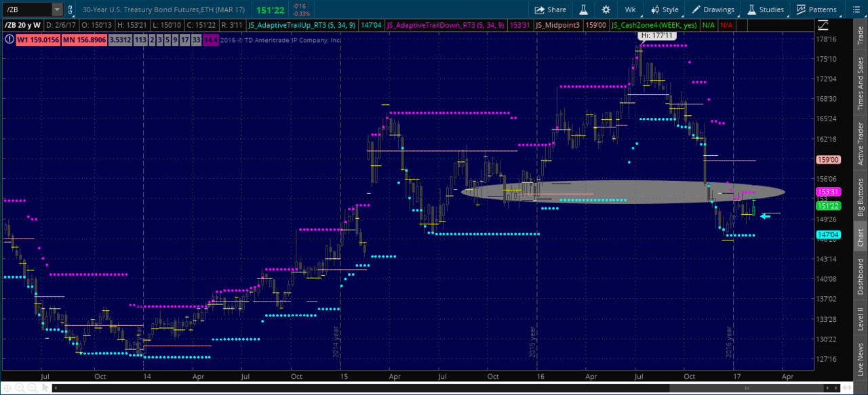Viewport: 868px width, 395px height.
Task: Open the Wk timeframe selector
Action: 630,9
